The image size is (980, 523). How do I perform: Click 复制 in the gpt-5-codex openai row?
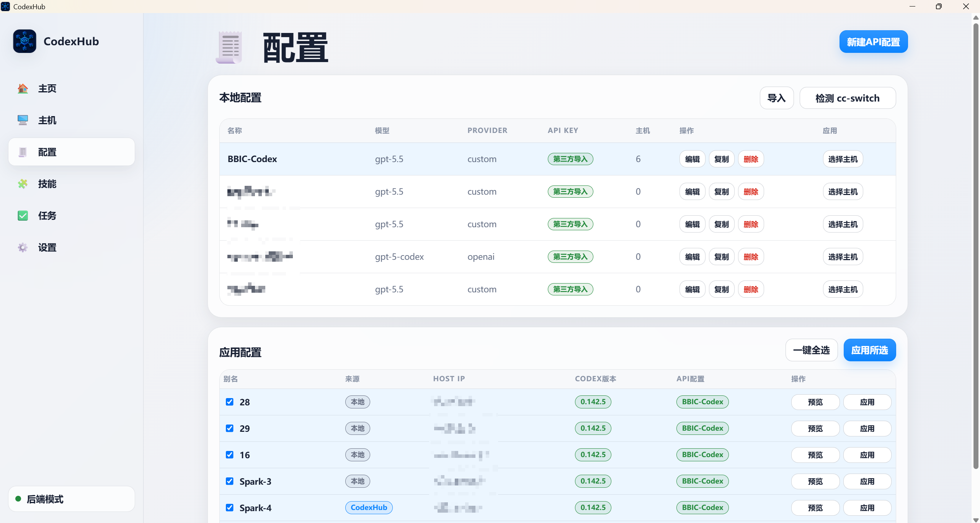(x=722, y=257)
